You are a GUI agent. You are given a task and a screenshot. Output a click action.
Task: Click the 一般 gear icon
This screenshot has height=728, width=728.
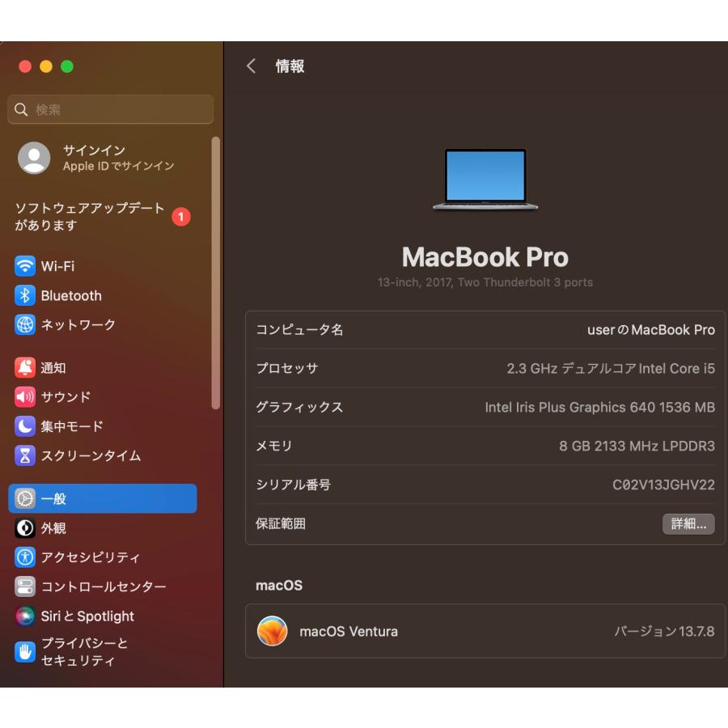pos(24,498)
